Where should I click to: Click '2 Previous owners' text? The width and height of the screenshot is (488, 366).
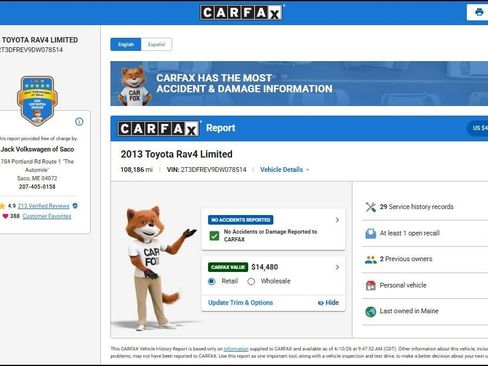coord(406,259)
